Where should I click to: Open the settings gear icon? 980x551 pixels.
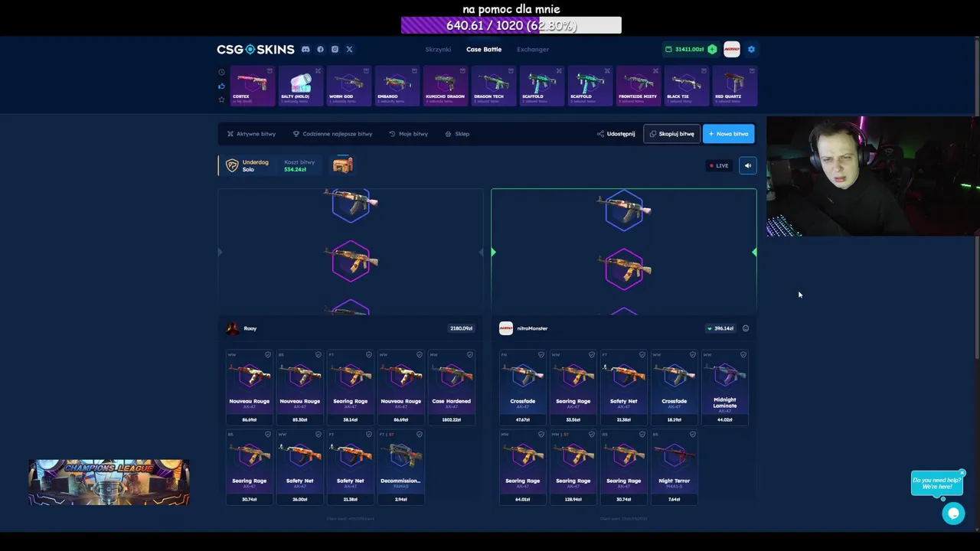pos(751,49)
